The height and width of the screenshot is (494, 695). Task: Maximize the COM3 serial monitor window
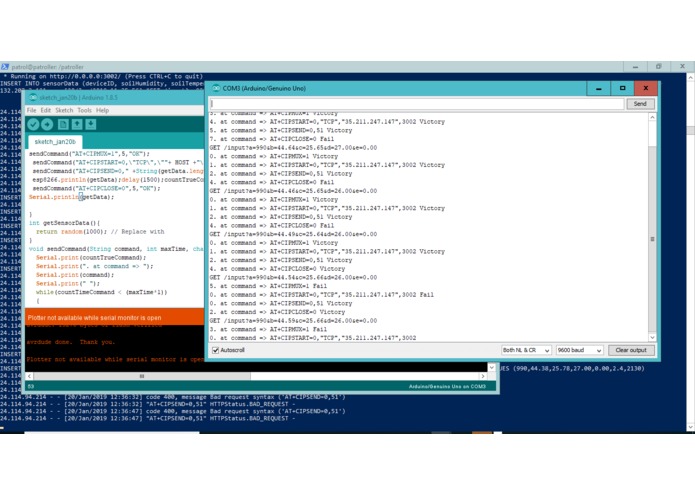622,88
